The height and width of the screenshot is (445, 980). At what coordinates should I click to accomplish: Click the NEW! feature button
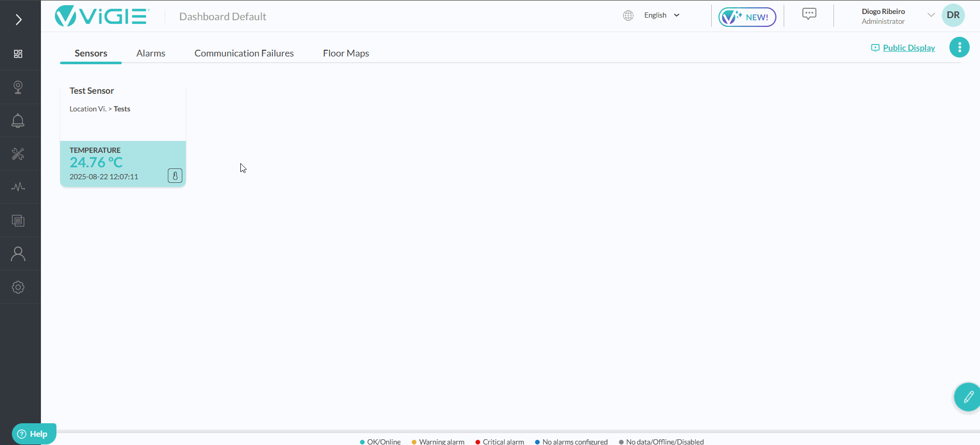pyautogui.click(x=747, y=17)
